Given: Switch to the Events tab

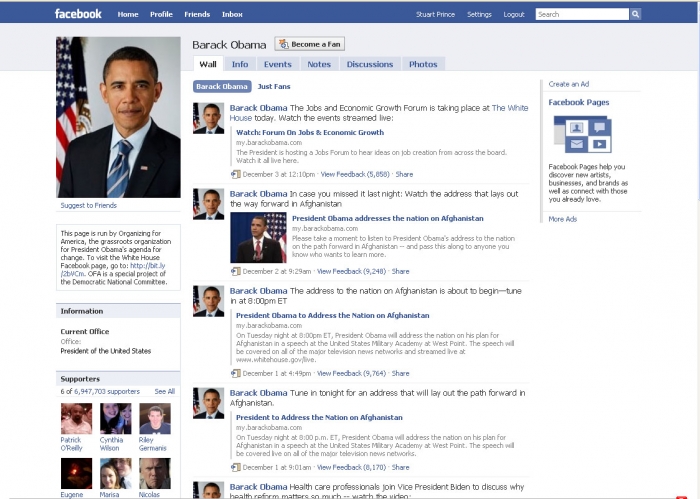Looking at the screenshot, I should (278, 64).
